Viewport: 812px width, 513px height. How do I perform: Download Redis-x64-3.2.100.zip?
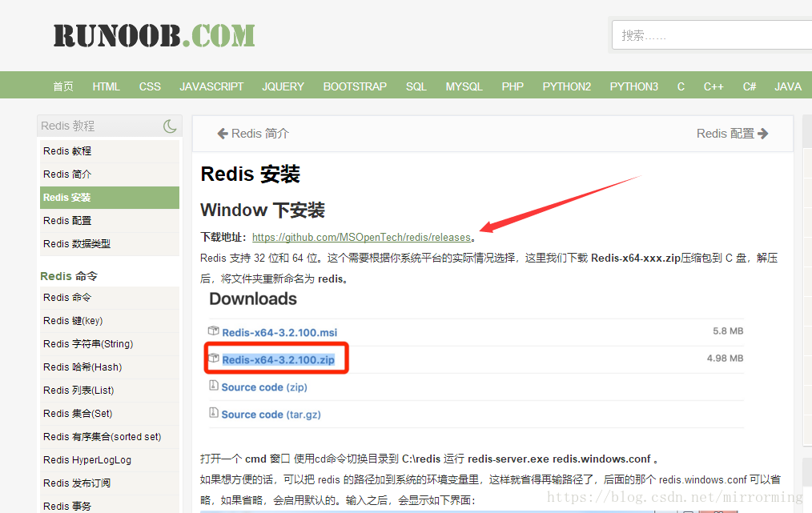tap(279, 360)
